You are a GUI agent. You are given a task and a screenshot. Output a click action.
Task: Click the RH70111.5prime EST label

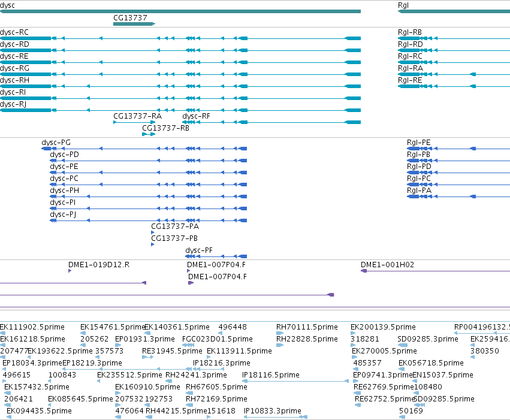(307, 327)
